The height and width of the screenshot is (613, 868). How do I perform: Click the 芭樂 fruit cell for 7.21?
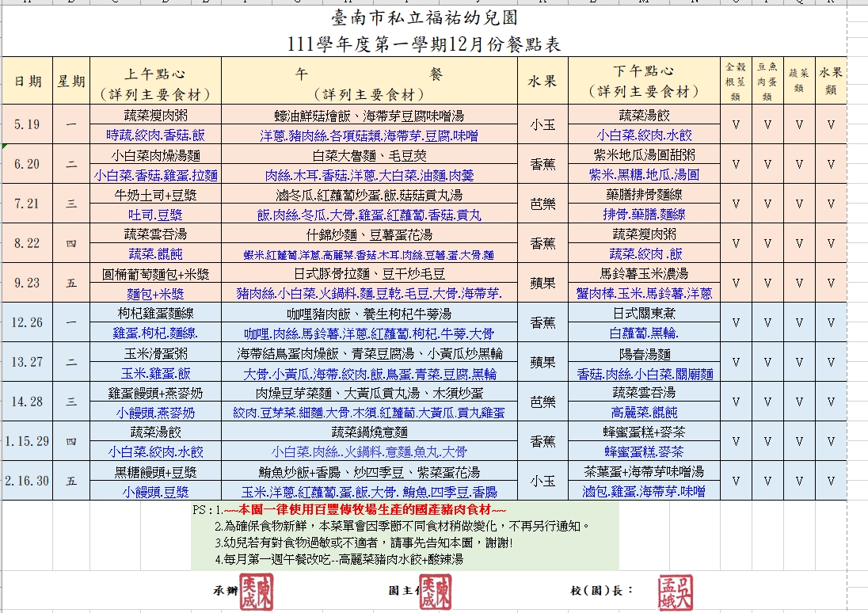tap(543, 204)
